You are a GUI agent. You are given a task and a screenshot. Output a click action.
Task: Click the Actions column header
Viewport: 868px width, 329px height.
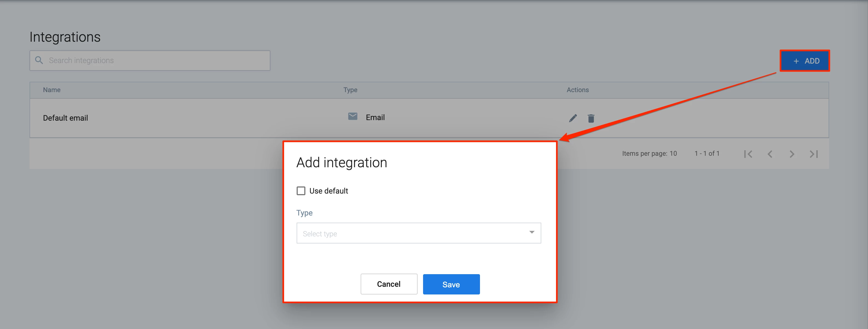coord(577,90)
